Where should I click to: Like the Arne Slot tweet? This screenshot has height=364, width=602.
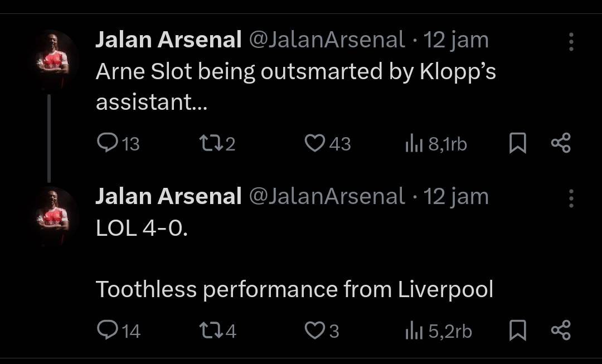[314, 144]
